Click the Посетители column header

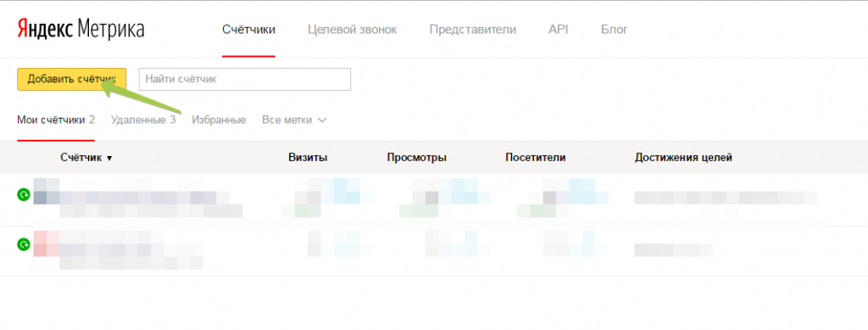536,158
